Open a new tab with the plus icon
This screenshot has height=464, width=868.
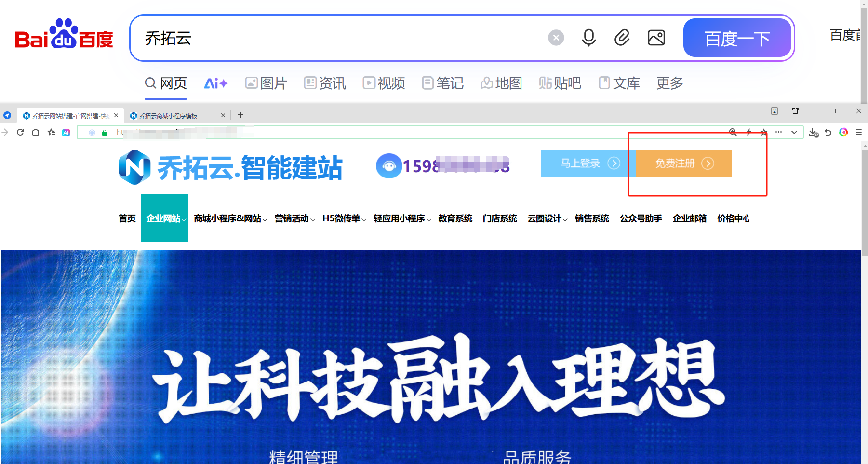pos(240,115)
